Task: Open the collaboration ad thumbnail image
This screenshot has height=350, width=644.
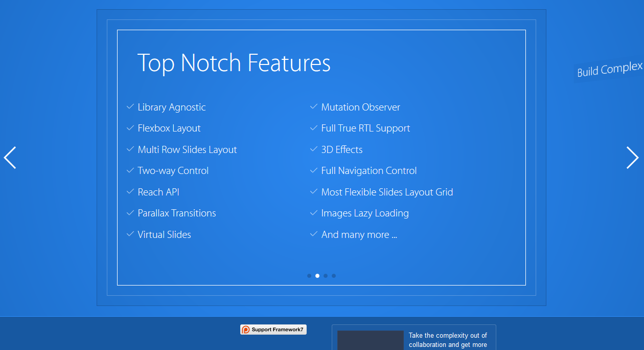Action: point(371,340)
